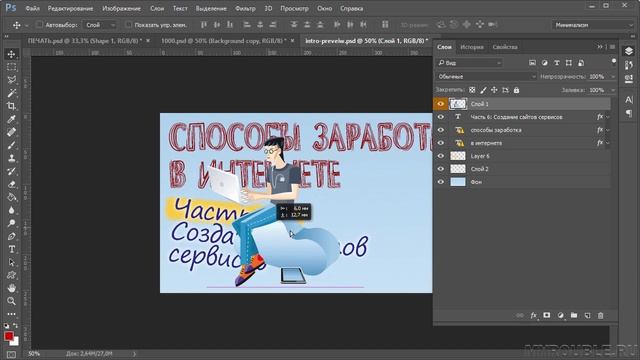Open the Файл menu
The image size is (640, 360).
click(x=32, y=8)
